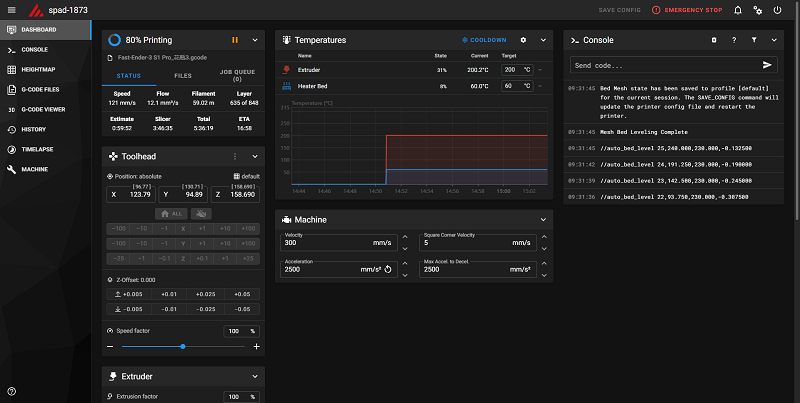The image size is (800, 403).
Task: Collapse the Console panel
Action: pos(774,40)
